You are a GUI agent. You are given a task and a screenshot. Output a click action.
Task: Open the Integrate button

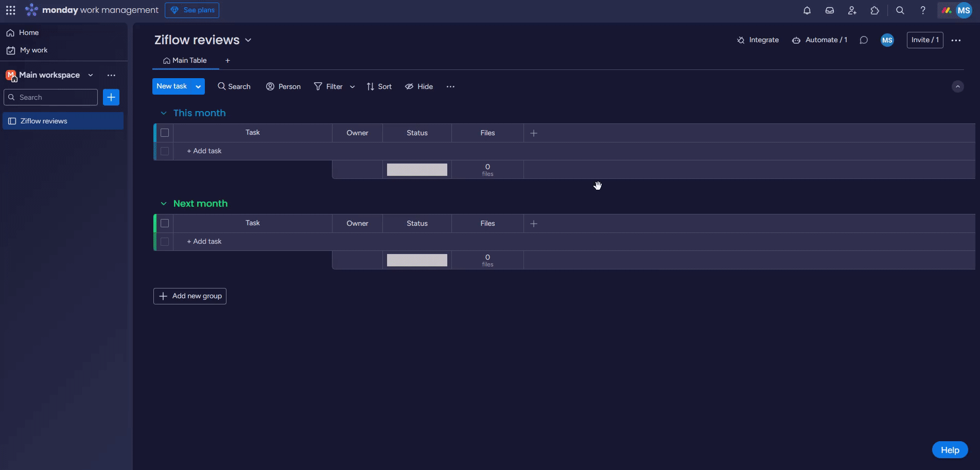(x=758, y=40)
